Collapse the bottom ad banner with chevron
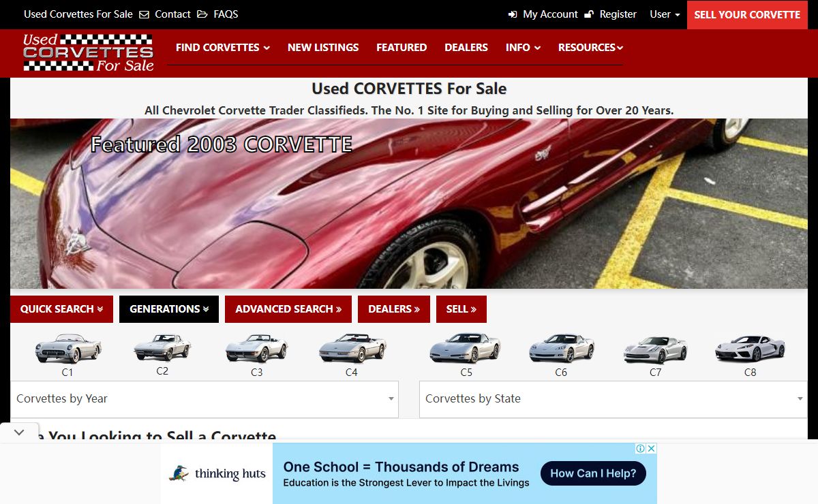This screenshot has width=818, height=504. click(x=19, y=432)
